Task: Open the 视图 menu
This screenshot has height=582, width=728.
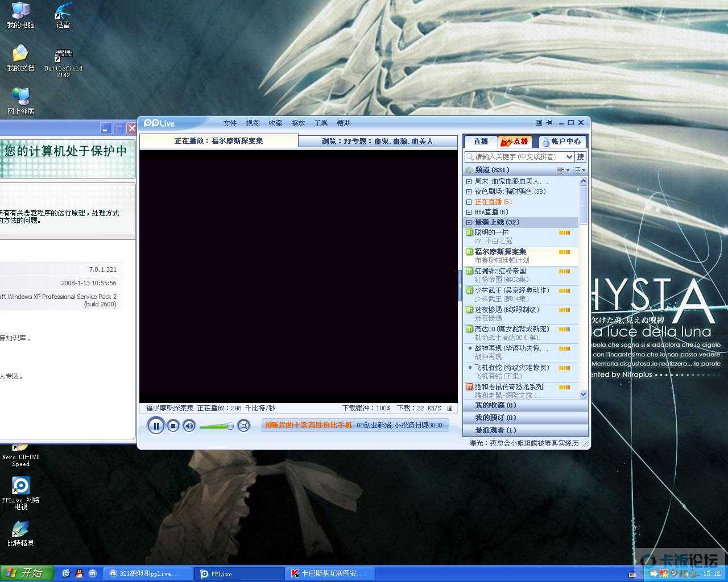Action: pos(253,123)
